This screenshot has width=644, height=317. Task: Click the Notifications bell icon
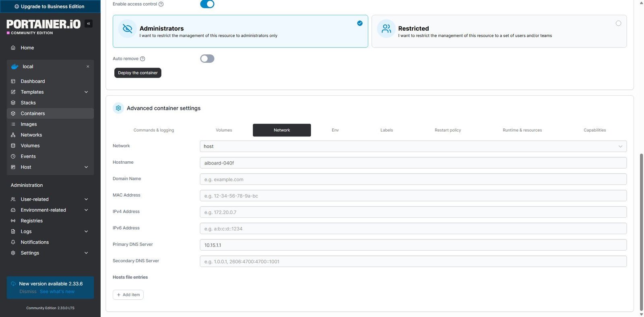point(13,242)
